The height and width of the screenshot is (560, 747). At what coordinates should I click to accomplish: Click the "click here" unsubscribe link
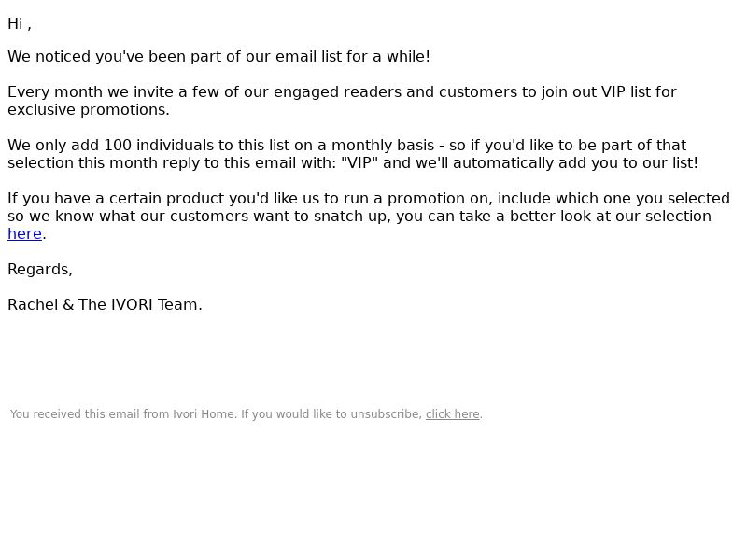click(x=453, y=414)
